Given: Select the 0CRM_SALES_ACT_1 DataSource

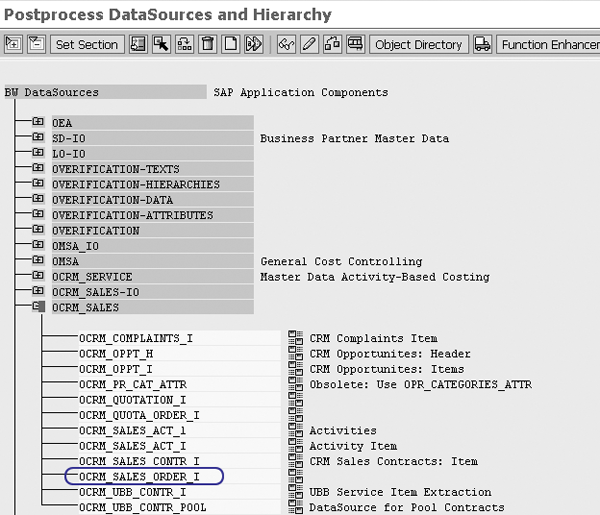Looking at the screenshot, I should point(179,430).
